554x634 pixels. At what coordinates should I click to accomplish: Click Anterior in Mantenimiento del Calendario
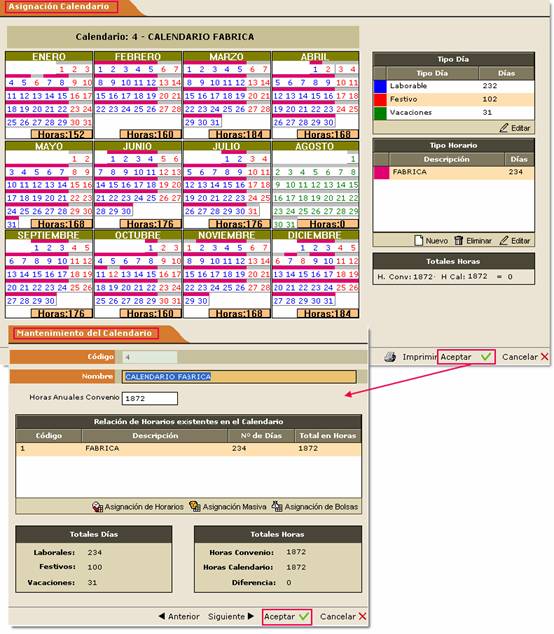point(184,617)
